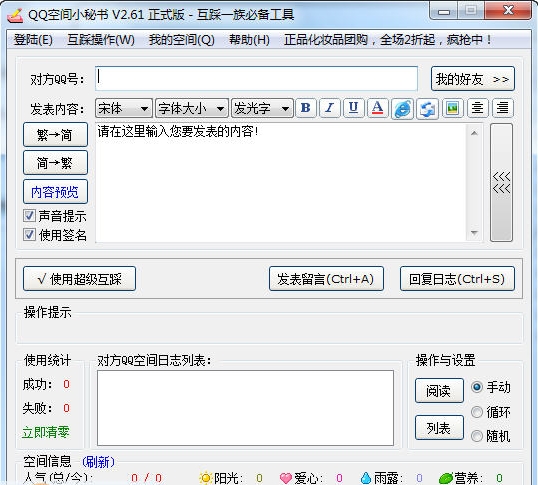Click the sun icon next to 阳光
Image resolution: width=538 pixels, height=485 pixels.
(x=205, y=478)
